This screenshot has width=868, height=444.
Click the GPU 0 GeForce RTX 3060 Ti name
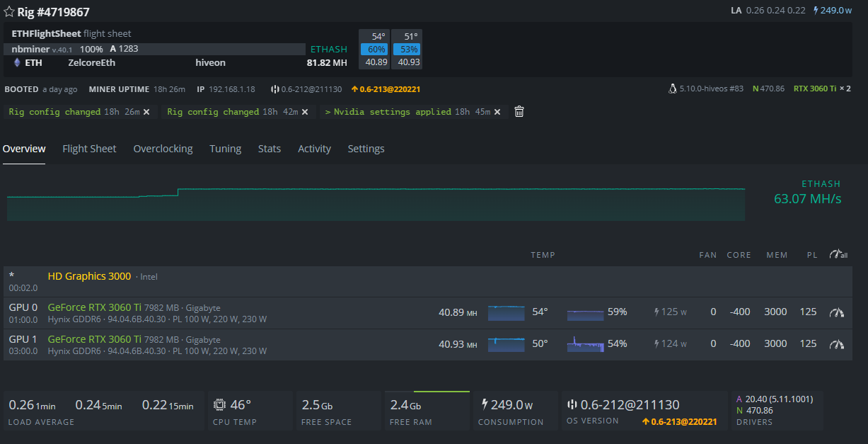(x=94, y=307)
